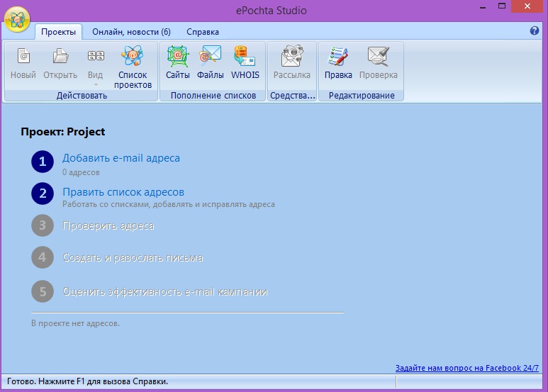Close the ePochta Studio window
The image size is (548, 392).
[x=527, y=6]
